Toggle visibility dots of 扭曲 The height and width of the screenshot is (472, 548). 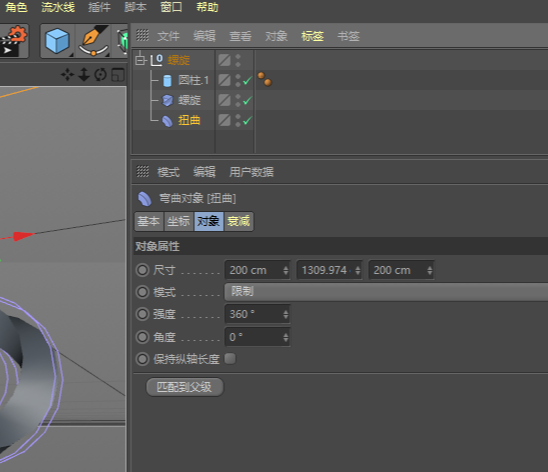[238, 121]
